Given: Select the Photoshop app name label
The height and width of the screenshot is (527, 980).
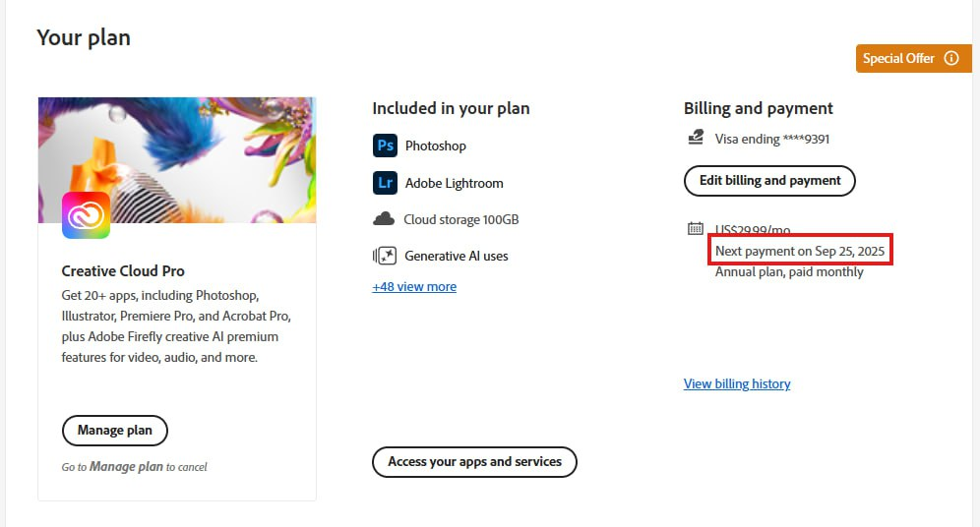Looking at the screenshot, I should click(x=436, y=146).
